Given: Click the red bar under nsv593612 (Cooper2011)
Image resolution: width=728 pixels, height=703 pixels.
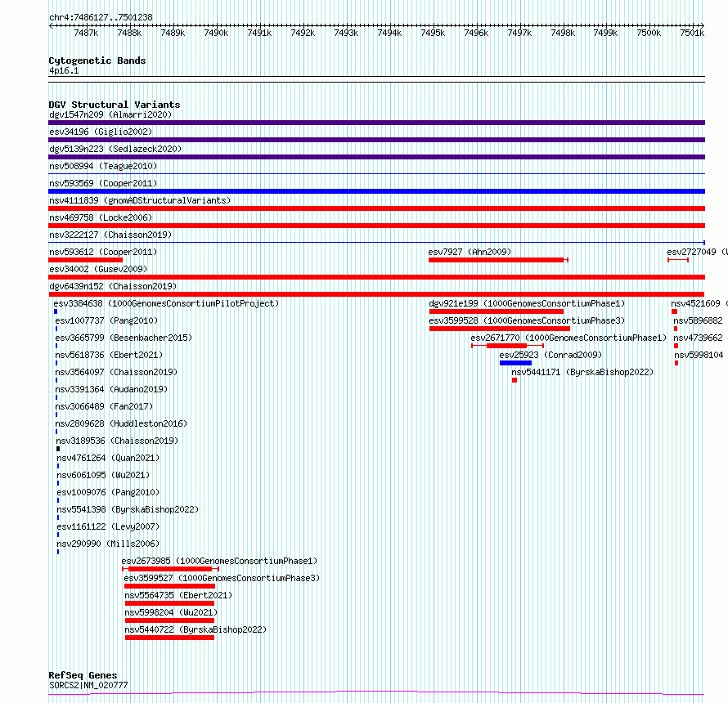Looking at the screenshot, I should point(85,260).
